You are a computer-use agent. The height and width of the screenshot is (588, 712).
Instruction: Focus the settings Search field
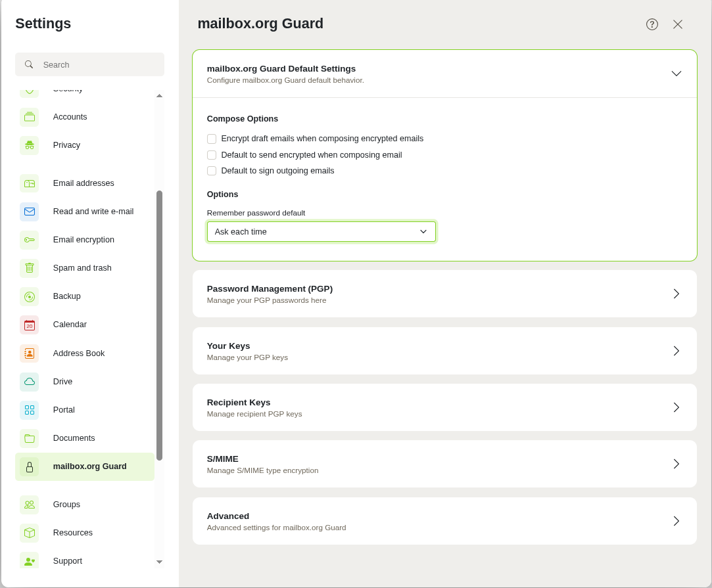(x=90, y=64)
